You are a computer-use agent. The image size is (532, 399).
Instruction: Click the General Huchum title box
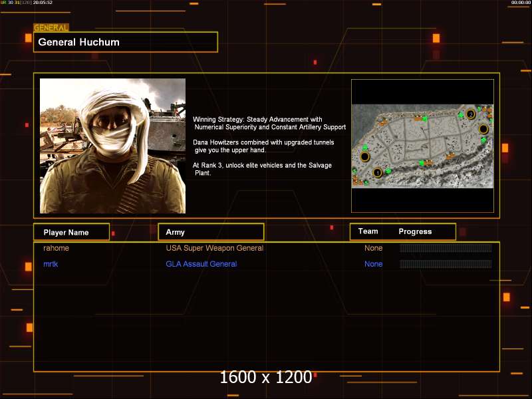point(126,42)
